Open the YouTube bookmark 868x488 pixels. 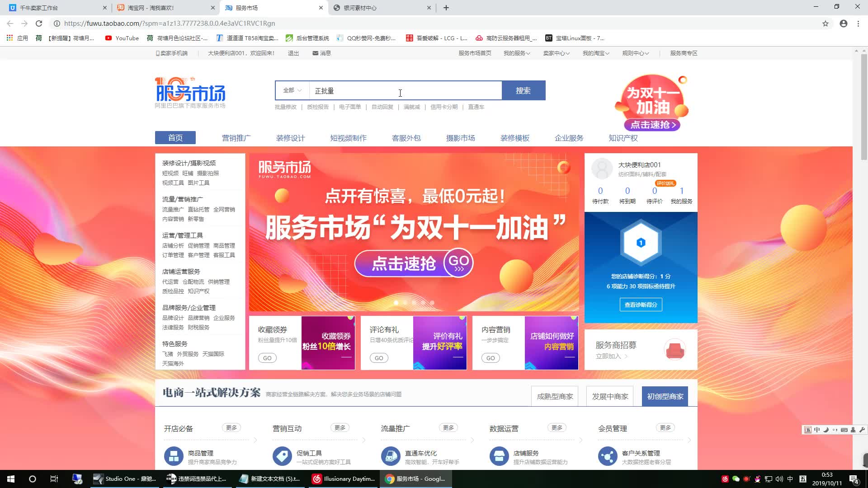[x=122, y=38]
